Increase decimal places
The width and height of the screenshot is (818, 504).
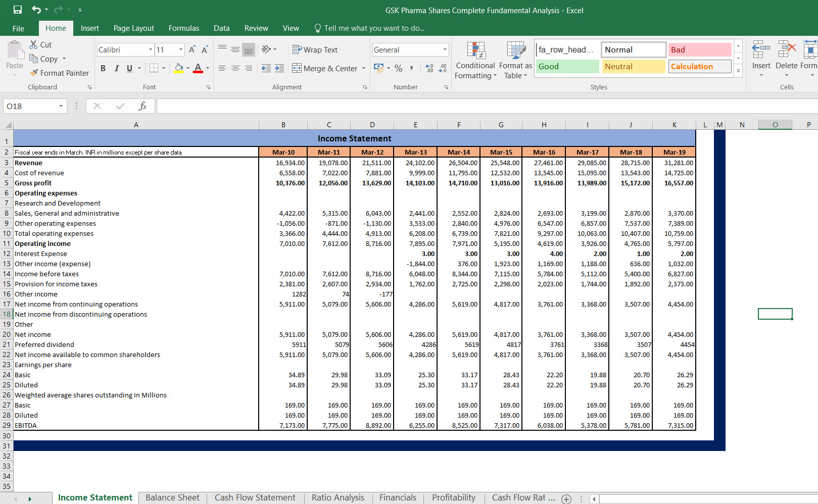pyautogui.click(x=429, y=68)
